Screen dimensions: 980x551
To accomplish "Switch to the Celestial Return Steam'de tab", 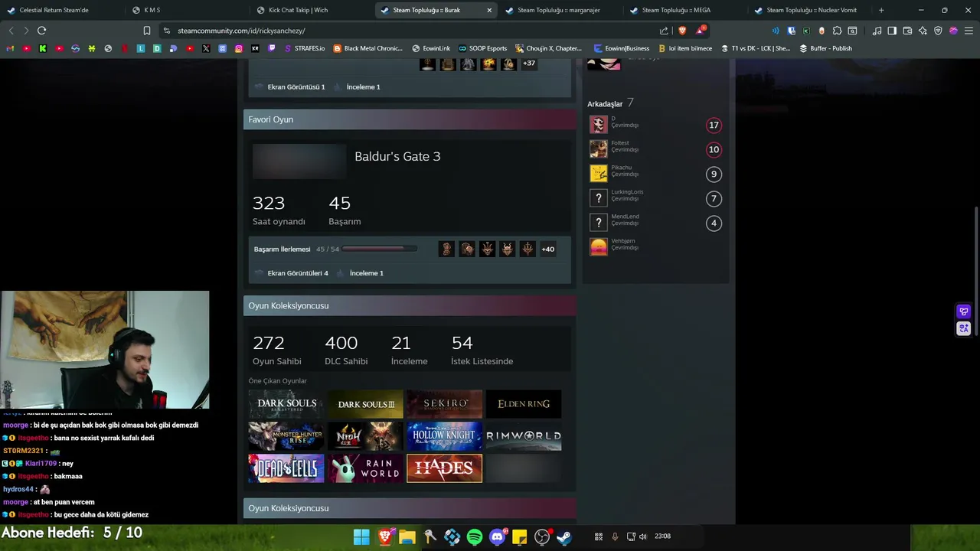I will coord(62,10).
